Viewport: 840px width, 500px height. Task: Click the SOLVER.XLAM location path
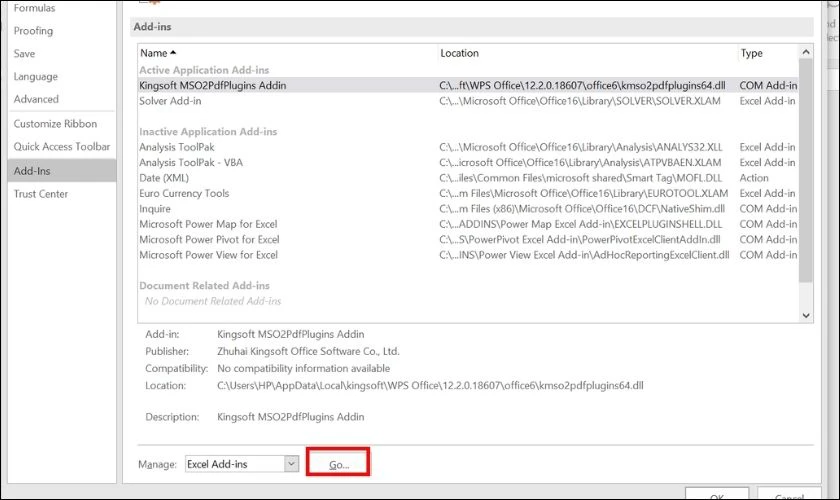coord(580,101)
